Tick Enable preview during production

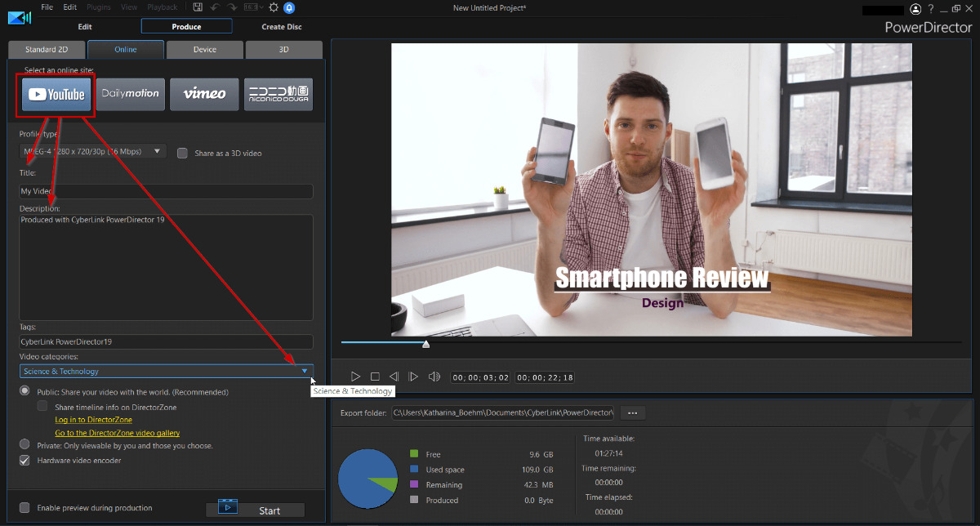point(24,508)
